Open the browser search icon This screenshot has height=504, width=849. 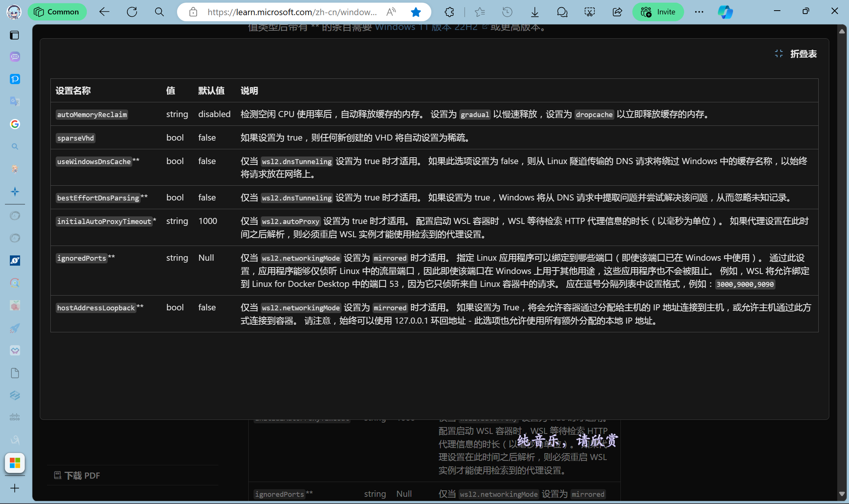(160, 12)
